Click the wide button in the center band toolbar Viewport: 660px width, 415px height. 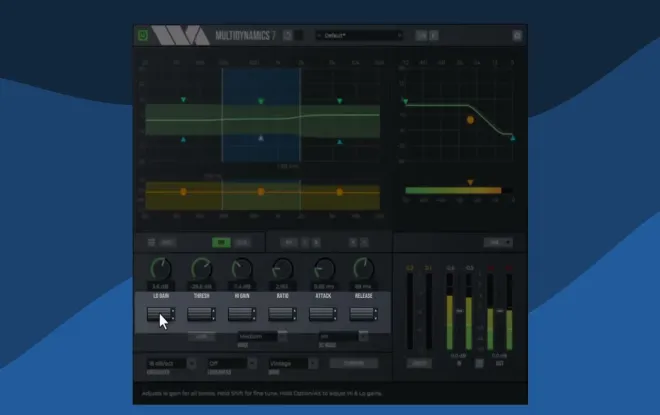click(289, 242)
